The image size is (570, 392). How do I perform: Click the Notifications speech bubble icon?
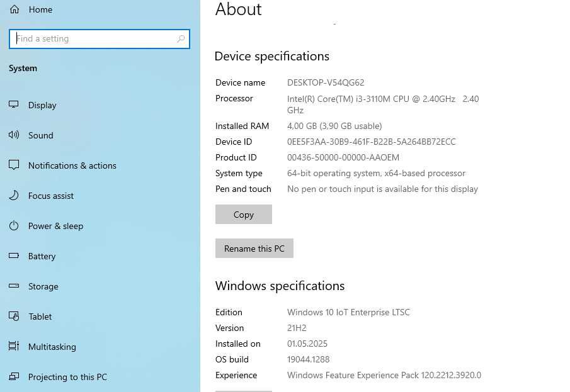tap(14, 165)
